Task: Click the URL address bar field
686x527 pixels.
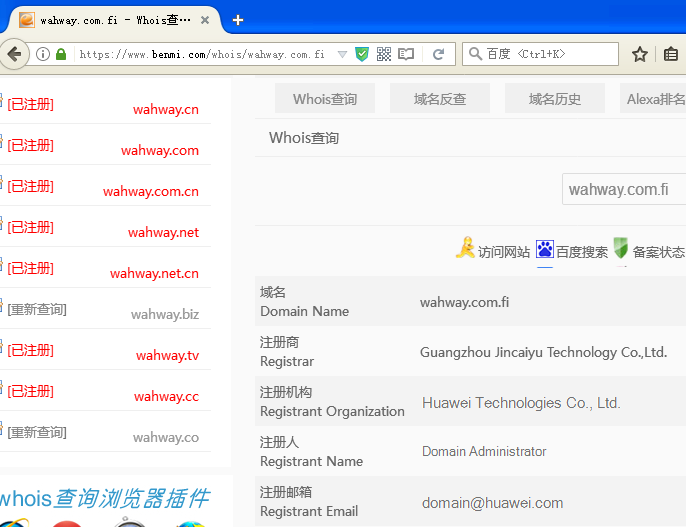Action: point(202,54)
